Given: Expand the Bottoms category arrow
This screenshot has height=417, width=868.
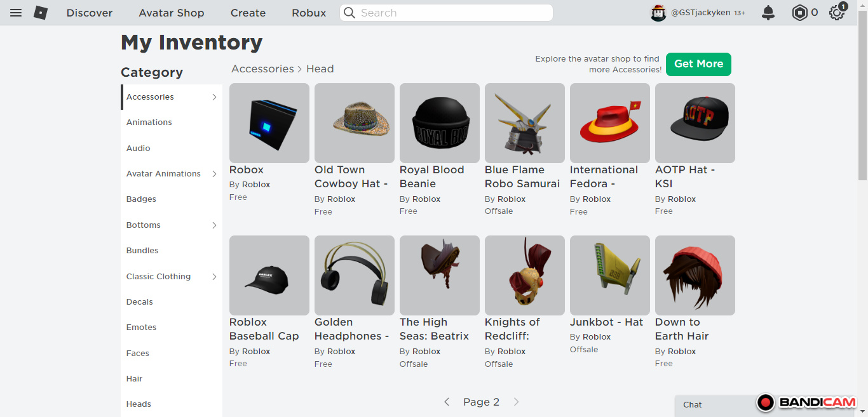Looking at the screenshot, I should (x=214, y=225).
